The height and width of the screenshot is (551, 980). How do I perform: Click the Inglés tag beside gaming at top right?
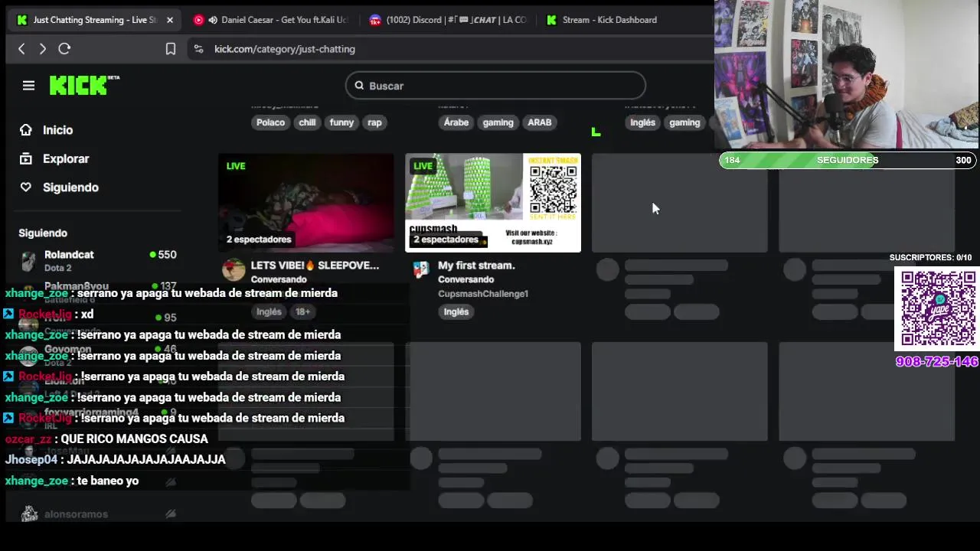pyautogui.click(x=642, y=122)
